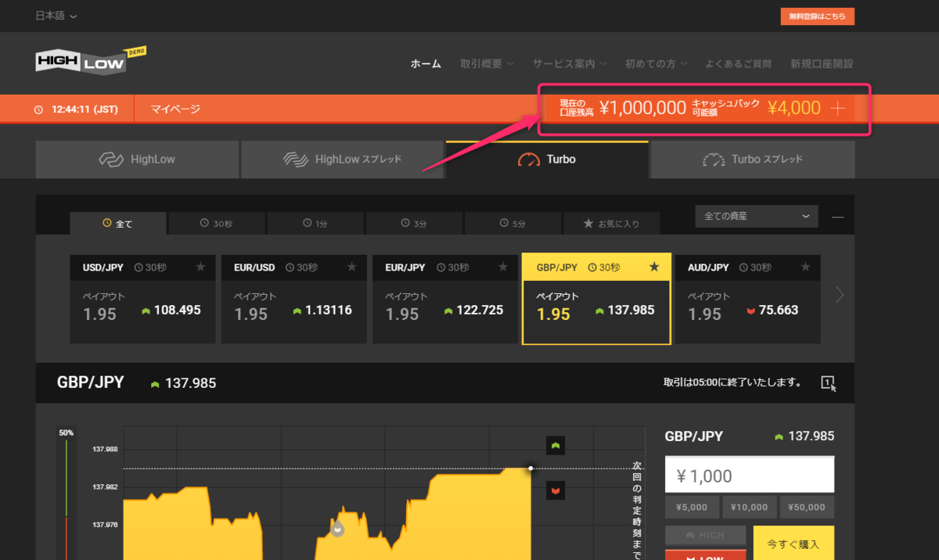Open マイページ link
Viewport: 939px width, 560px height.
click(x=175, y=109)
